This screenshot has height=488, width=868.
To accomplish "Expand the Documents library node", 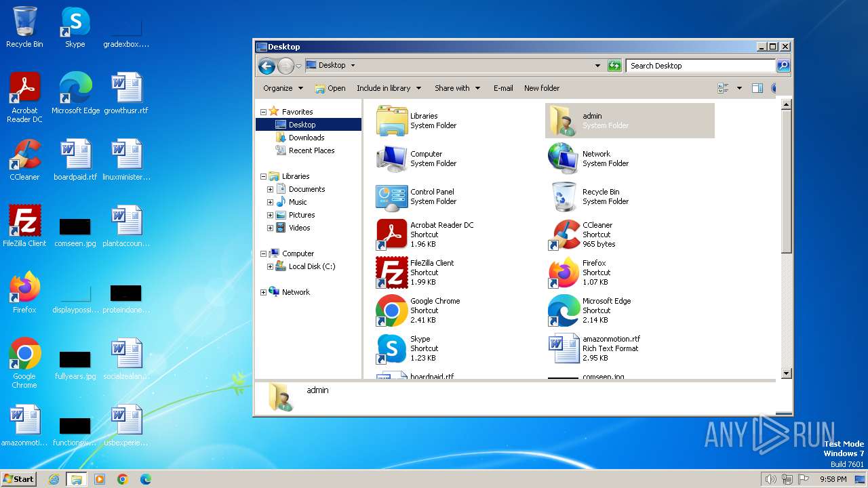I will (x=270, y=189).
